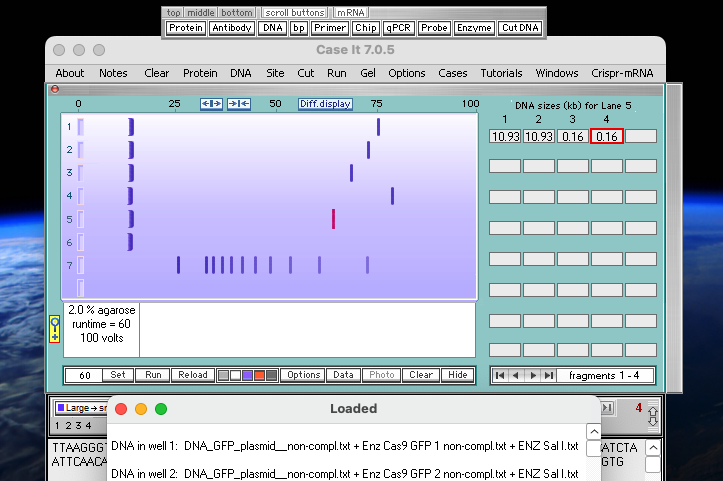Go to next fragment set arrow
The image size is (723, 481).
pos(532,375)
